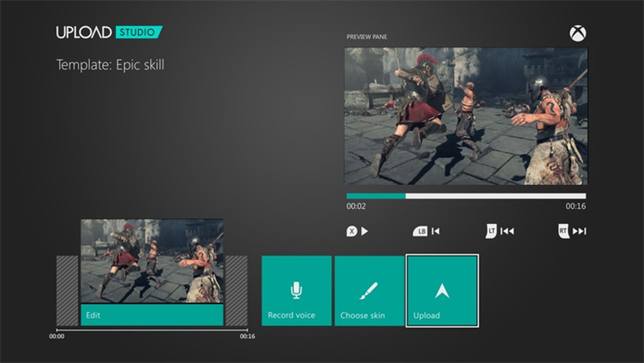Click the preview pane video image

click(466, 116)
